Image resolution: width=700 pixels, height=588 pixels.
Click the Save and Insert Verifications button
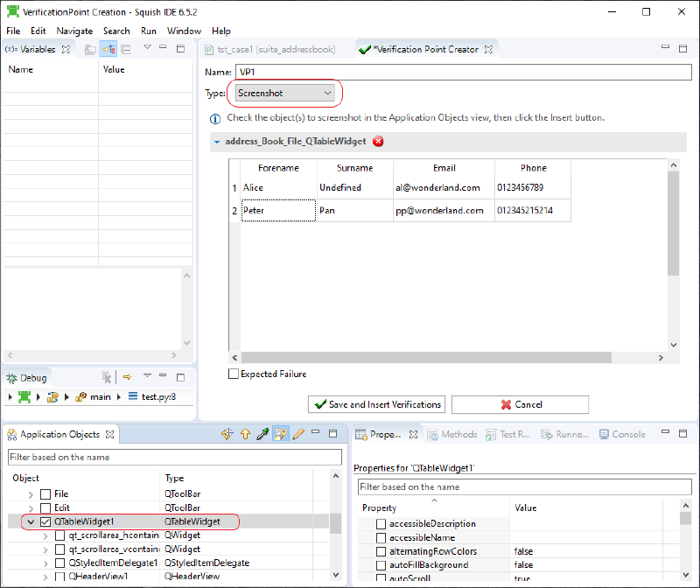click(x=376, y=404)
